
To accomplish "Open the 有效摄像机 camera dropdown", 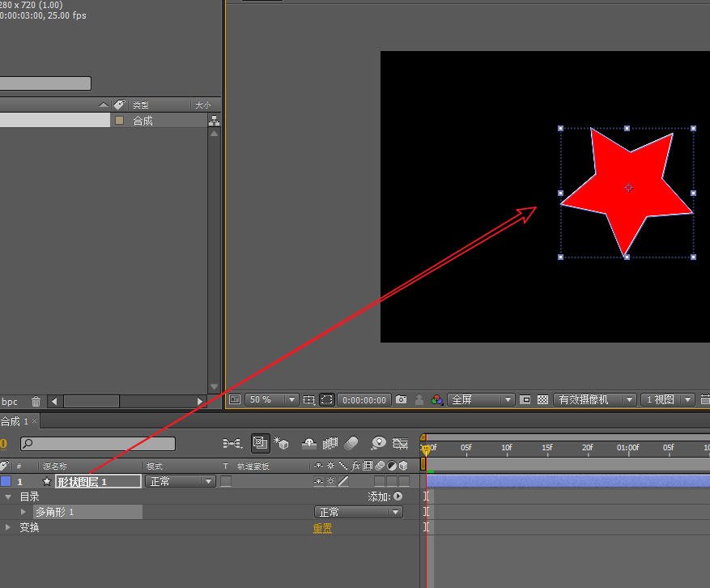I will pos(594,399).
